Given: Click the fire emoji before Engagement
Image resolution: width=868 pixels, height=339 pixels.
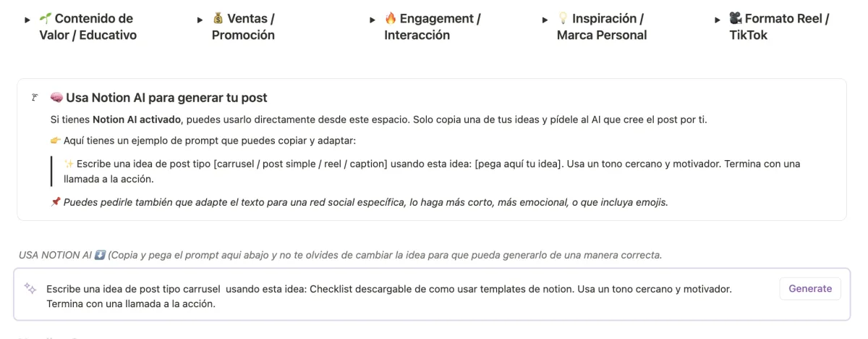Looking at the screenshot, I should 391,18.
